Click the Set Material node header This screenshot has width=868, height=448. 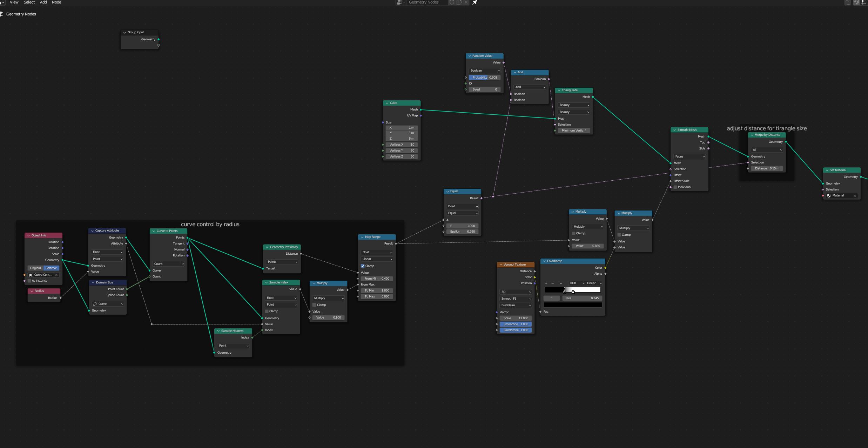coord(842,170)
